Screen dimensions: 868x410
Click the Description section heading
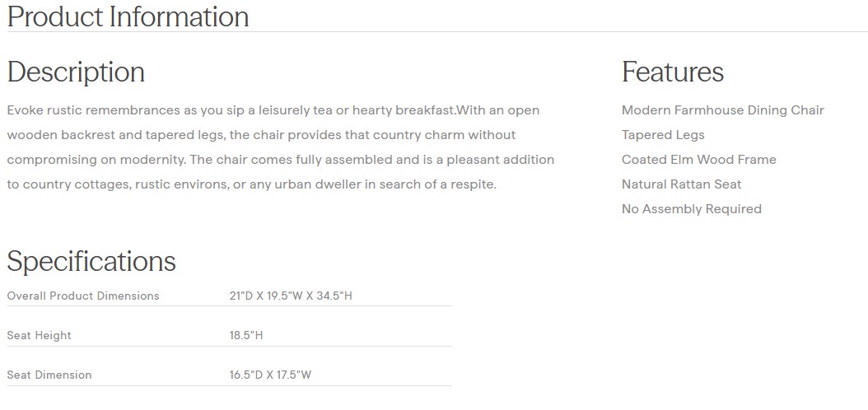click(76, 72)
